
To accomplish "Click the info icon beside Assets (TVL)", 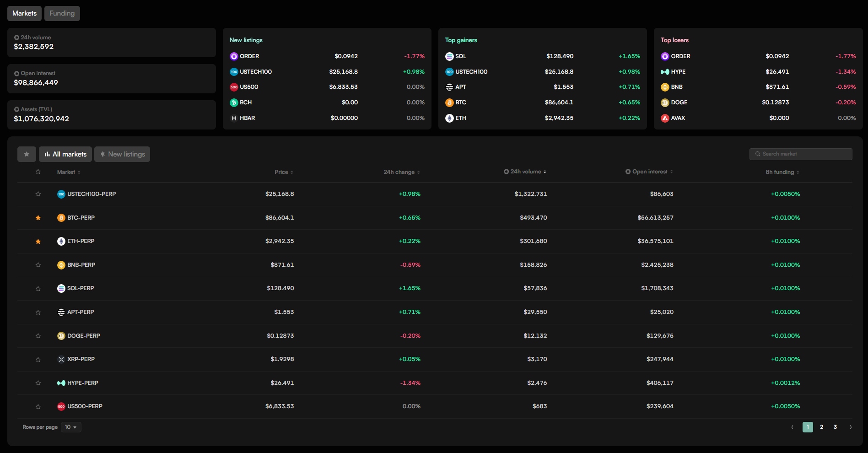I will click(16, 109).
